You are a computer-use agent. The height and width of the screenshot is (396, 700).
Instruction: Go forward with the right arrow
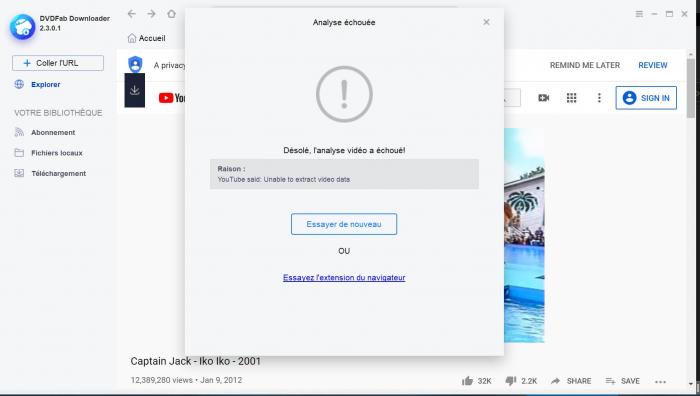coord(152,14)
